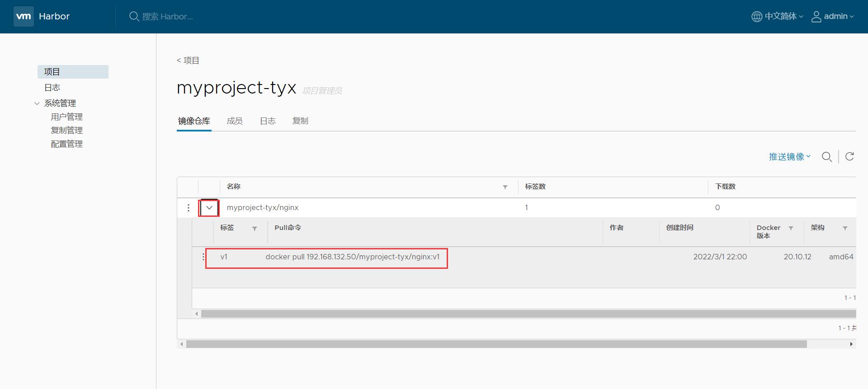Screen dimensions: 868x389
Task: Click the inner tag table horizontal scrollbar
Action: tap(528, 314)
